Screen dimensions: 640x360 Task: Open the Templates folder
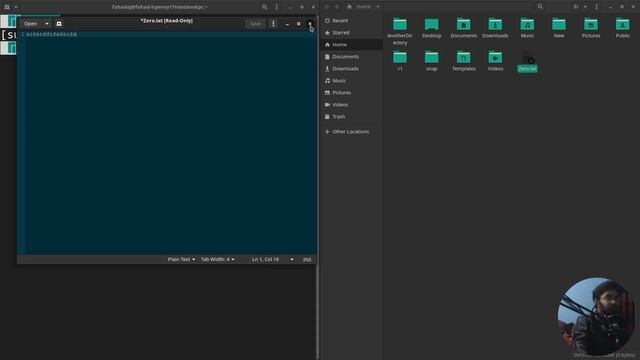tap(463, 61)
